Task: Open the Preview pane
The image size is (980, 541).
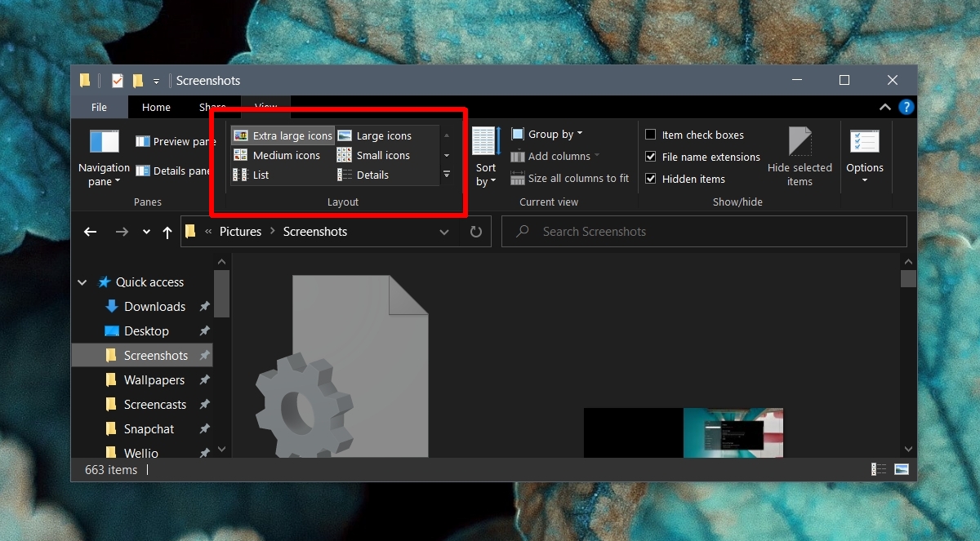Action: [174, 140]
